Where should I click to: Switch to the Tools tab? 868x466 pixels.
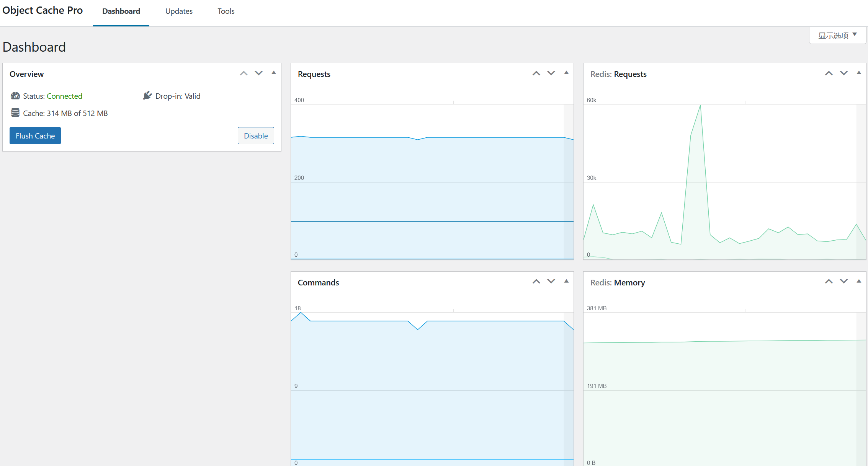tap(226, 11)
